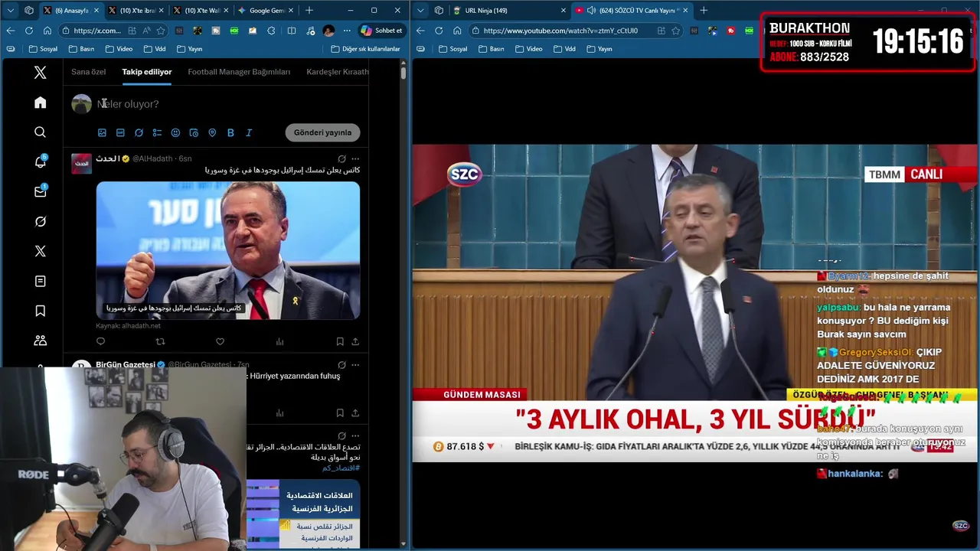Favorite x.com page with star icon
This screenshot has width=980, height=551.
[x=161, y=31]
